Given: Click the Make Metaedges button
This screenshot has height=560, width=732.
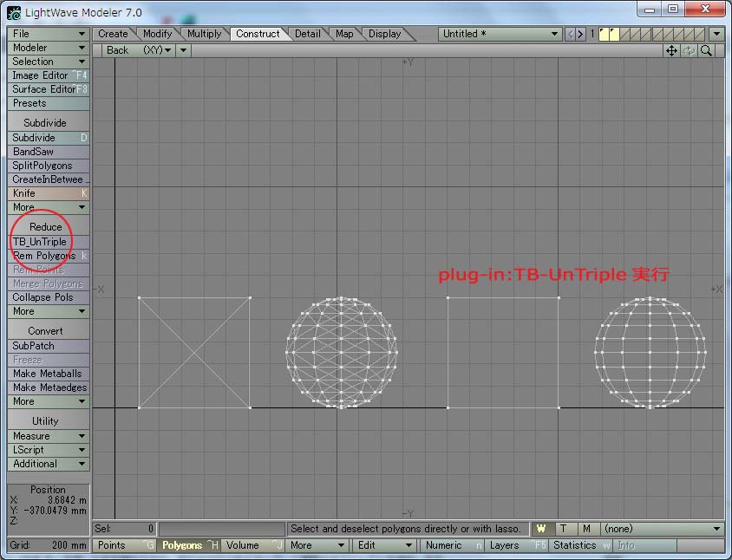Looking at the screenshot, I should tap(49, 387).
